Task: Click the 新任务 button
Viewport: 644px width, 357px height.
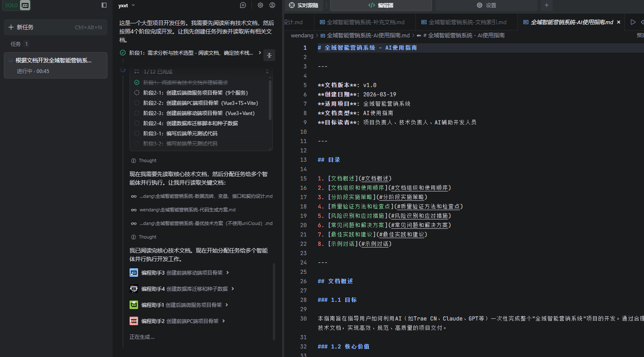Action: (x=55, y=27)
